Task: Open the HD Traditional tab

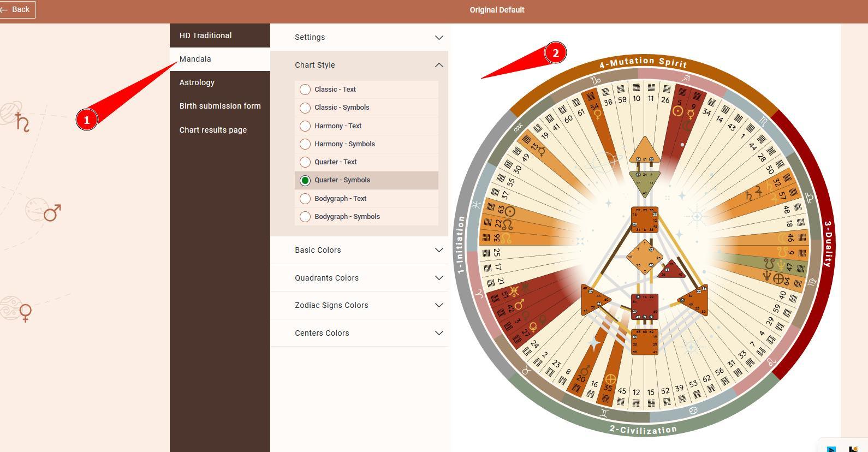Action: (206, 35)
